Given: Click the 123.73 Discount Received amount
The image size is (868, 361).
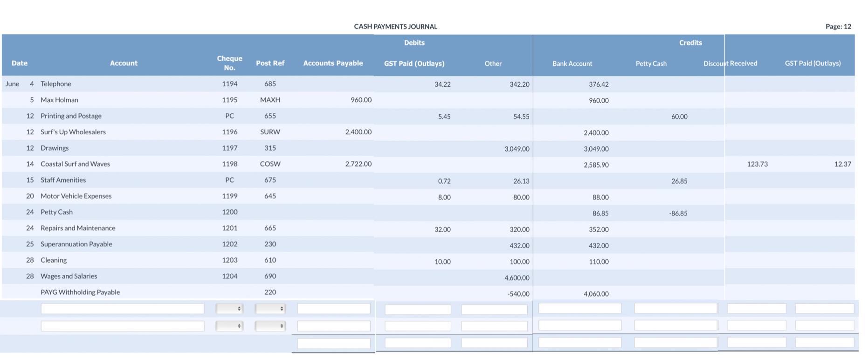Looking at the screenshot, I should coord(757,164).
